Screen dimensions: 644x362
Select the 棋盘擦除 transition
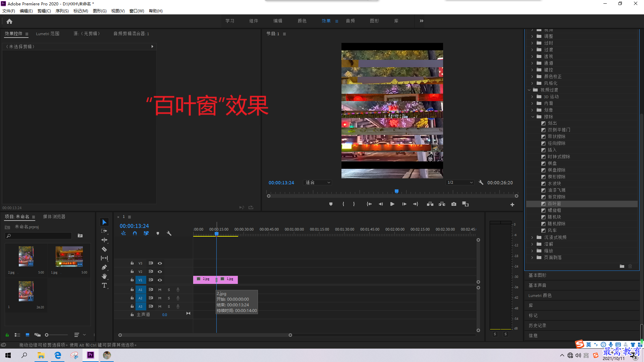[x=556, y=170]
